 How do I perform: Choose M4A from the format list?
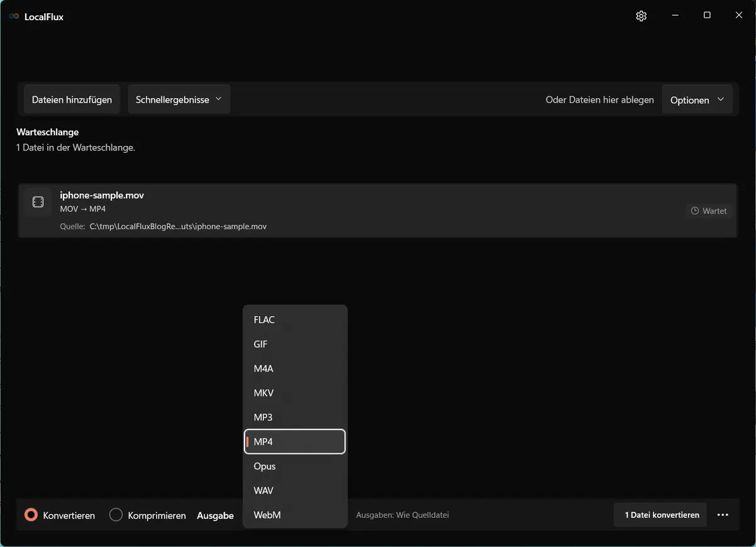click(295, 369)
